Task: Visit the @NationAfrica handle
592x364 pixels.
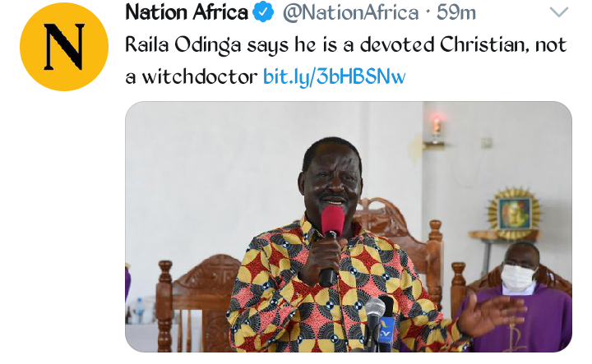Action: point(351,13)
